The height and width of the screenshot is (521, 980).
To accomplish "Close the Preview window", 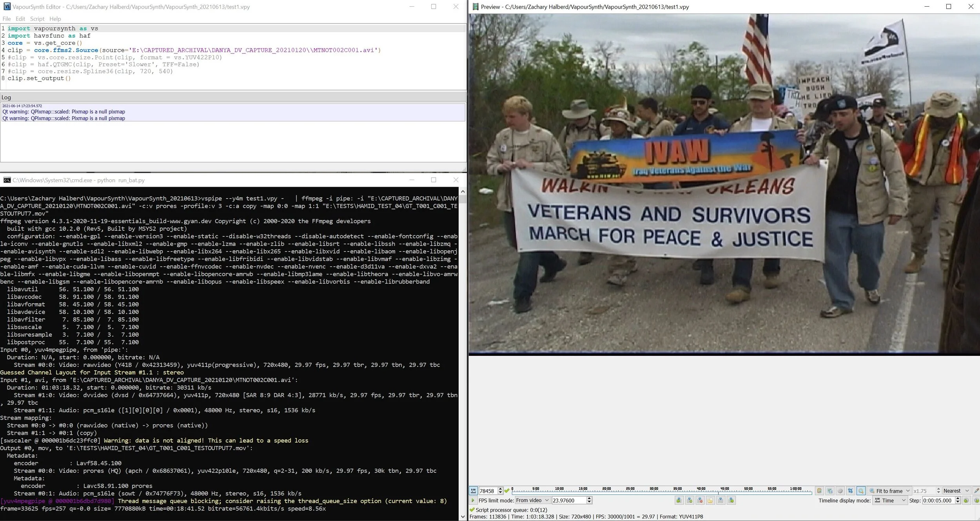I will pos(971,7).
